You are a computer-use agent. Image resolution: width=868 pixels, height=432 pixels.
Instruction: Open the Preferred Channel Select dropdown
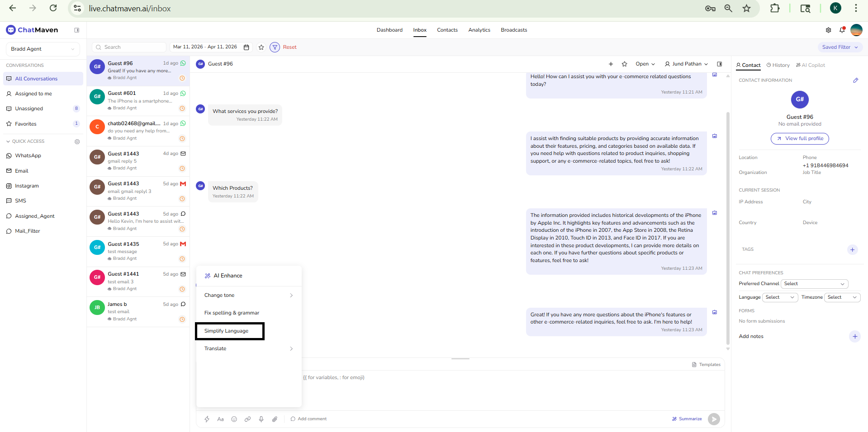point(814,284)
